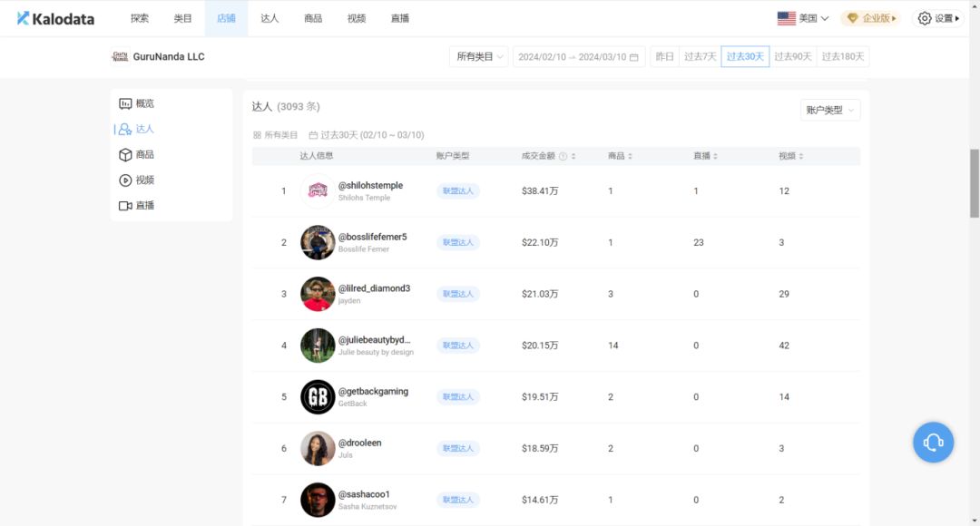Click the $14.61万 amount cell
This screenshot has height=526, width=980.
(x=540, y=500)
